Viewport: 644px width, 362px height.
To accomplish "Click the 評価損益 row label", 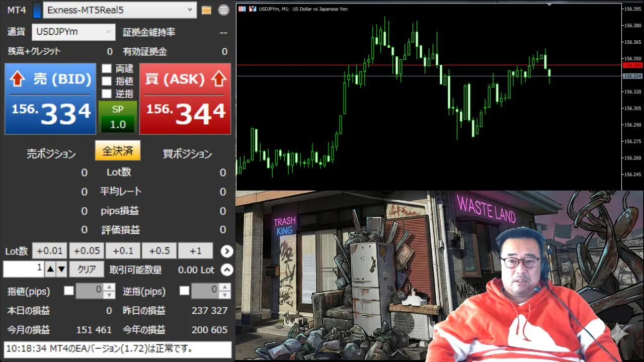I will [120, 230].
